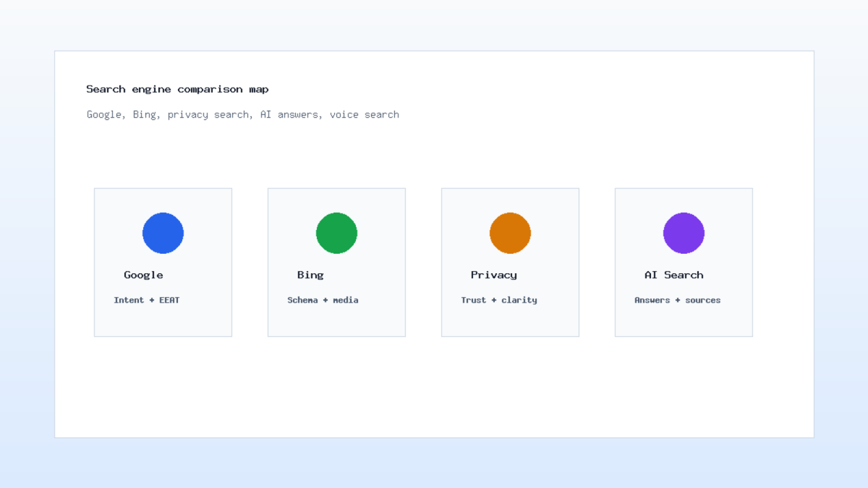
Task: Select the "Google" card title
Action: [143, 275]
